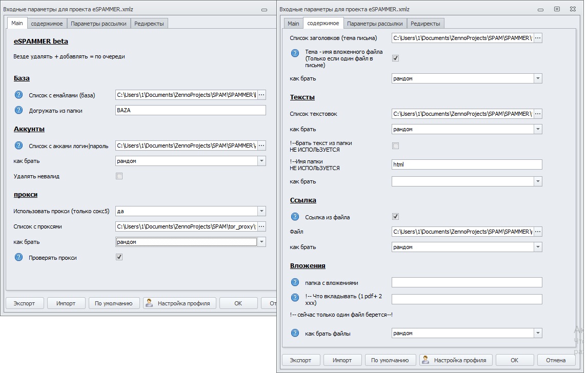Select содержимое tab in right window
The height and width of the screenshot is (373, 588).
323,23
